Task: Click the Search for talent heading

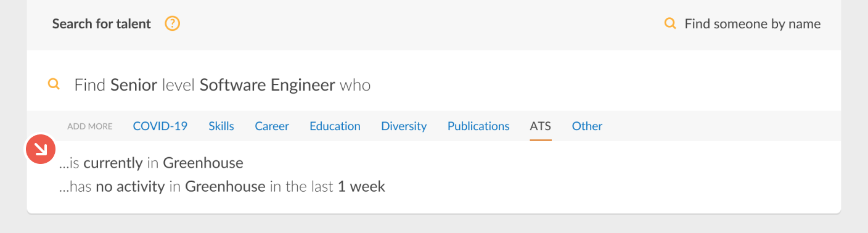Action: 101,24
